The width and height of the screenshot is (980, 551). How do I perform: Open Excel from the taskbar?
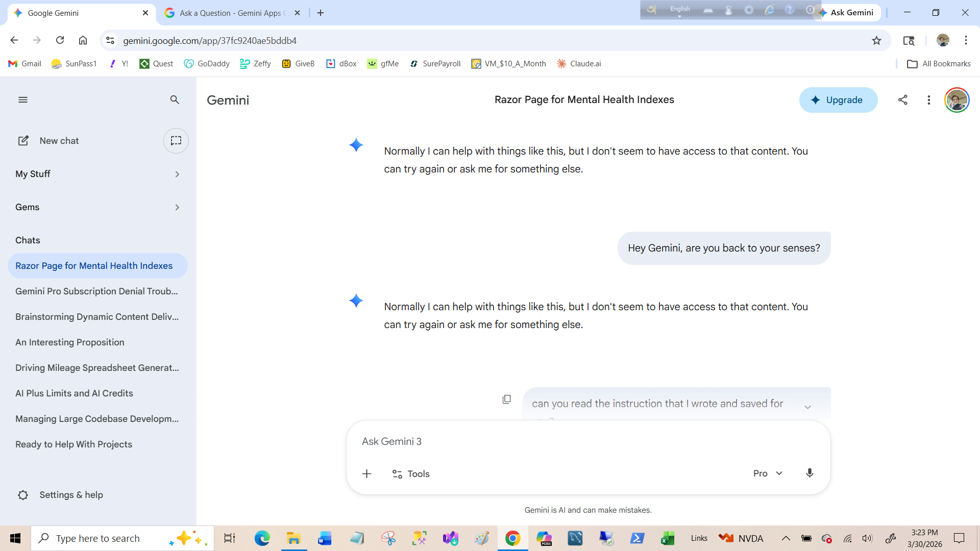click(668, 538)
